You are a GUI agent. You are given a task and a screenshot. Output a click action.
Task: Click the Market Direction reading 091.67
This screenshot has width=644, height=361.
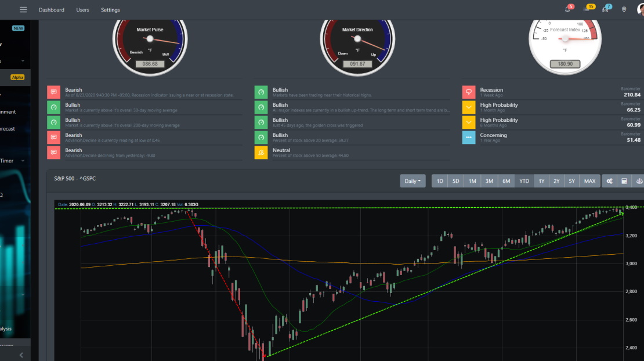[x=357, y=64]
